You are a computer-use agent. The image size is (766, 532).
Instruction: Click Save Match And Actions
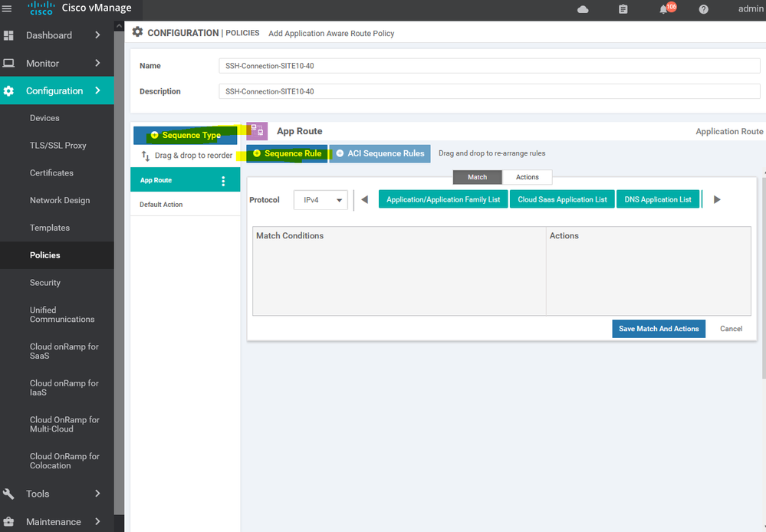pos(659,329)
